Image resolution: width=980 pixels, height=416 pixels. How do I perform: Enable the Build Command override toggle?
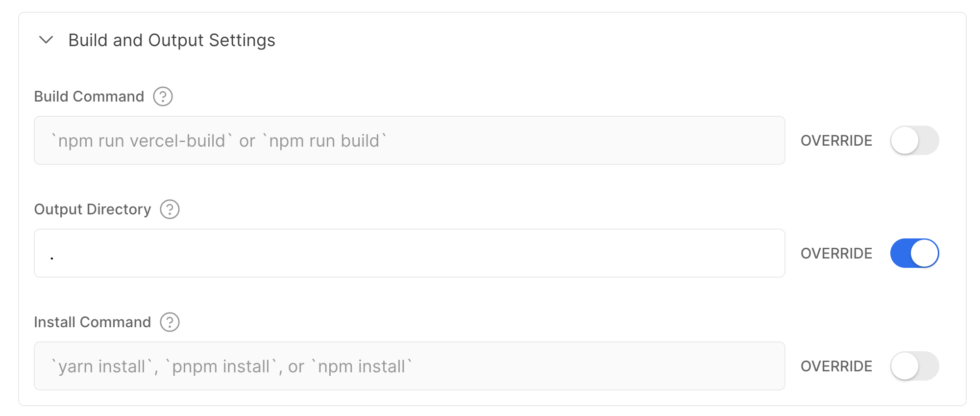(x=914, y=140)
